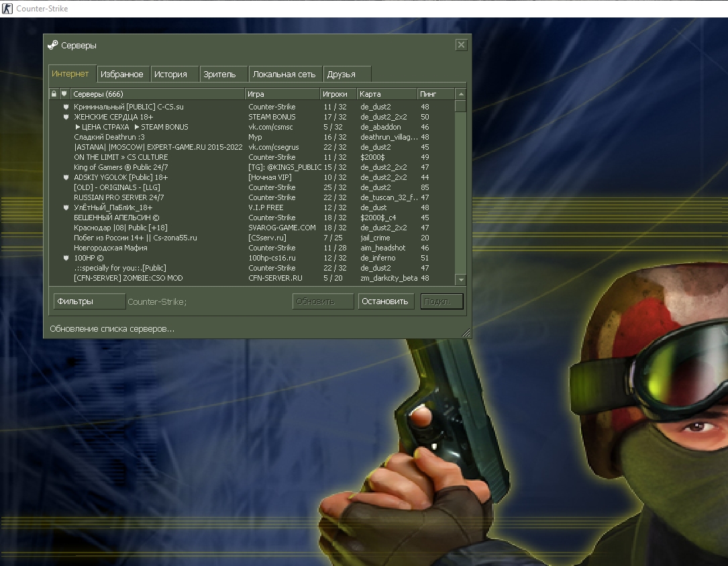Switch to Интернет tab

[x=72, y=74]
